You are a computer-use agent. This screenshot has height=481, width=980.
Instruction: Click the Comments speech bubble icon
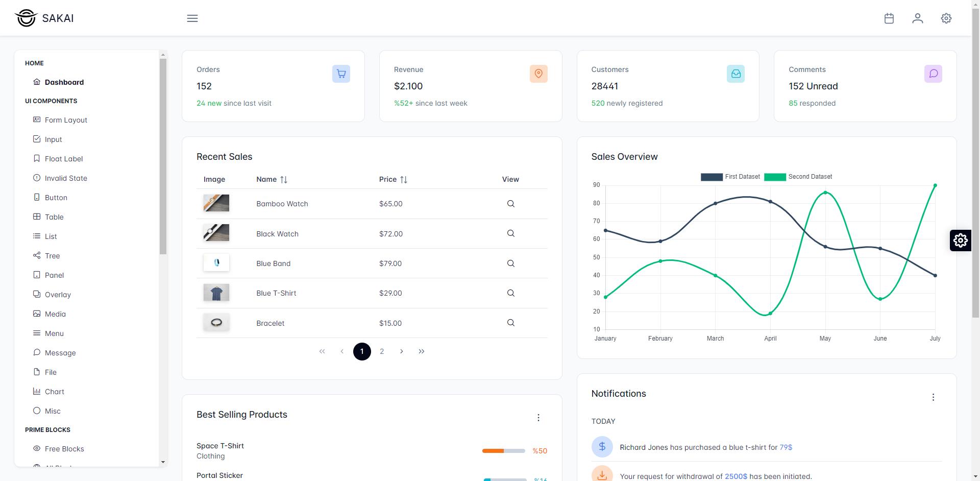pyautogui.click(x=933, y=74)
